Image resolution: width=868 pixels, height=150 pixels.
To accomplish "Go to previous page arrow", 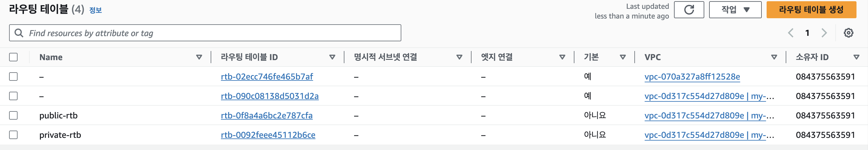I will (791, 33).
